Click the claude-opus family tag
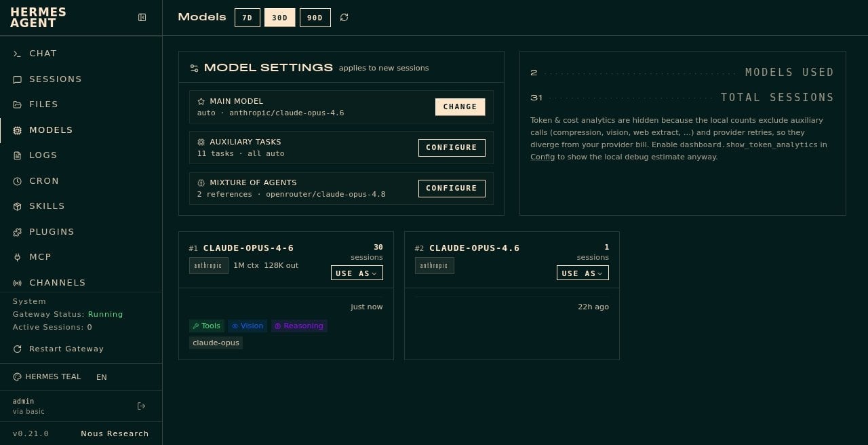This screenshot has width=868, height=445. [216, 343]
